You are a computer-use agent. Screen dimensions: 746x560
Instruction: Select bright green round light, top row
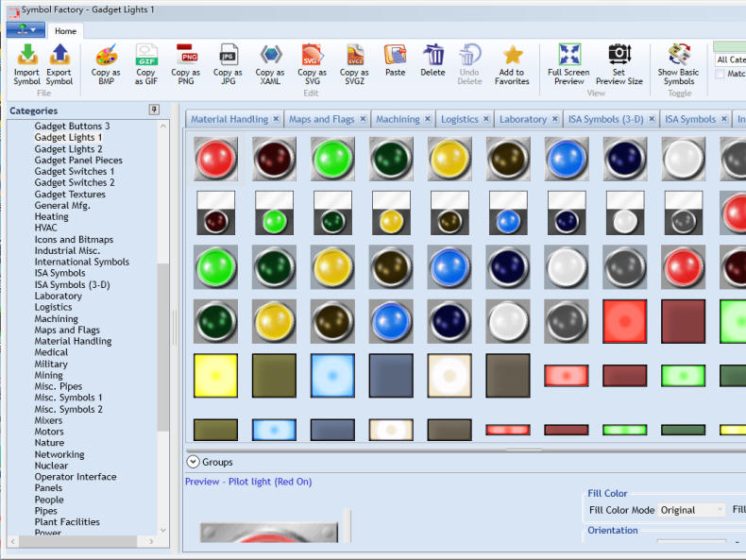point(332,159)
